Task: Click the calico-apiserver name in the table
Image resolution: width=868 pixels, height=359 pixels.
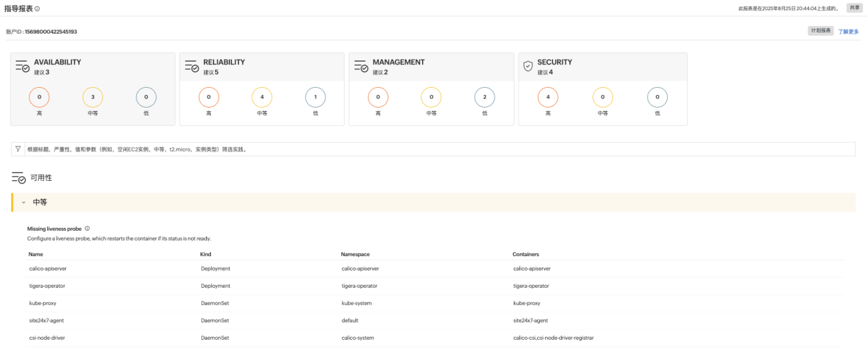Action: (x=47, y=269)
